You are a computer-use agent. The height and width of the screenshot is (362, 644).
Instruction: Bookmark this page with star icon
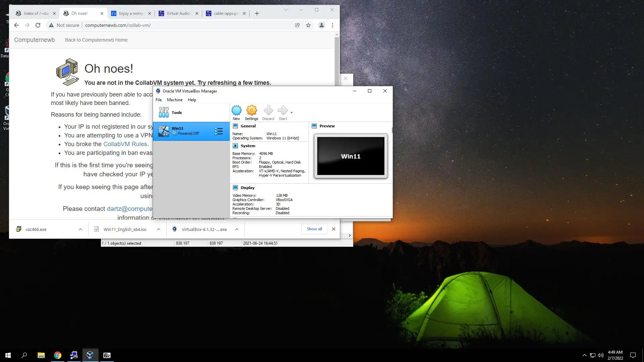click(308, 25)
